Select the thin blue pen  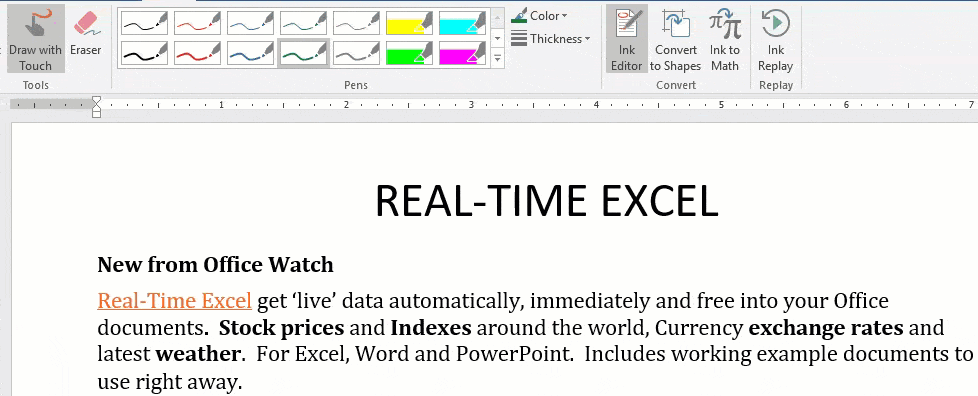coord(250,24)
